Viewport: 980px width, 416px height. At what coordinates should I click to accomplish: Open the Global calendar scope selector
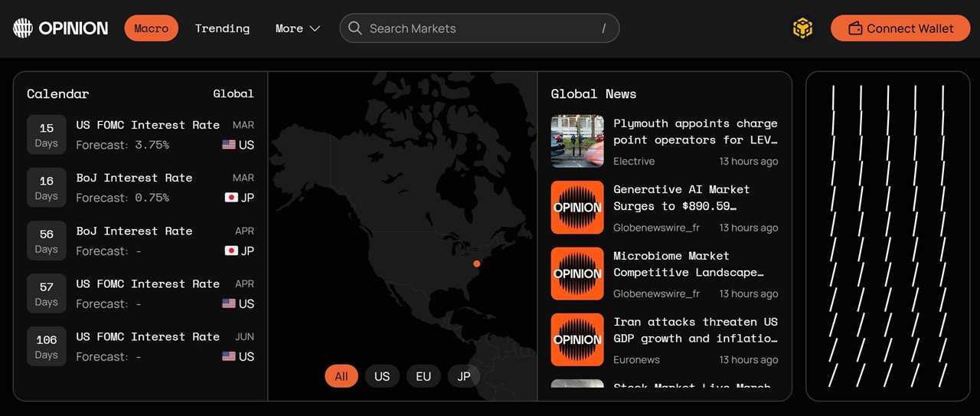tap(233, 93)
